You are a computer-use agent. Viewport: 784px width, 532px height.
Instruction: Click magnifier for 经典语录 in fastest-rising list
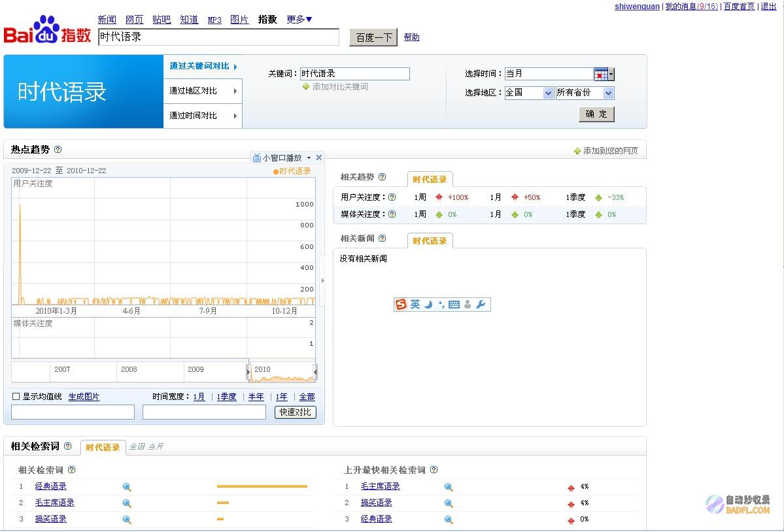click(449, 520)
